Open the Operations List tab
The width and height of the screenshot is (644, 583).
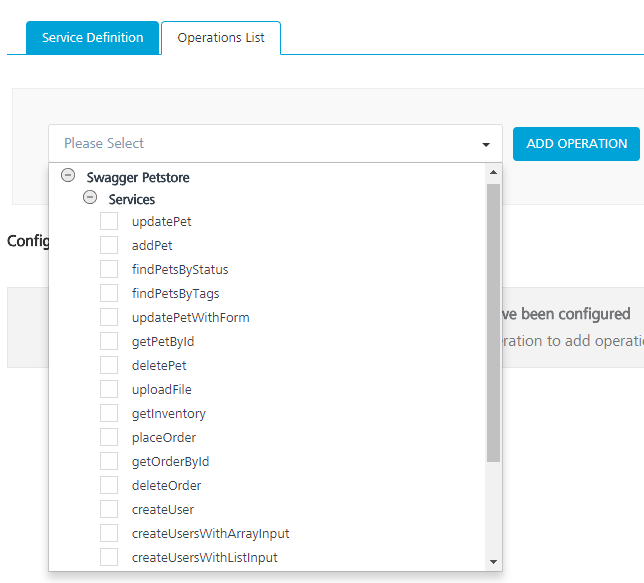[x=221, y=38]
